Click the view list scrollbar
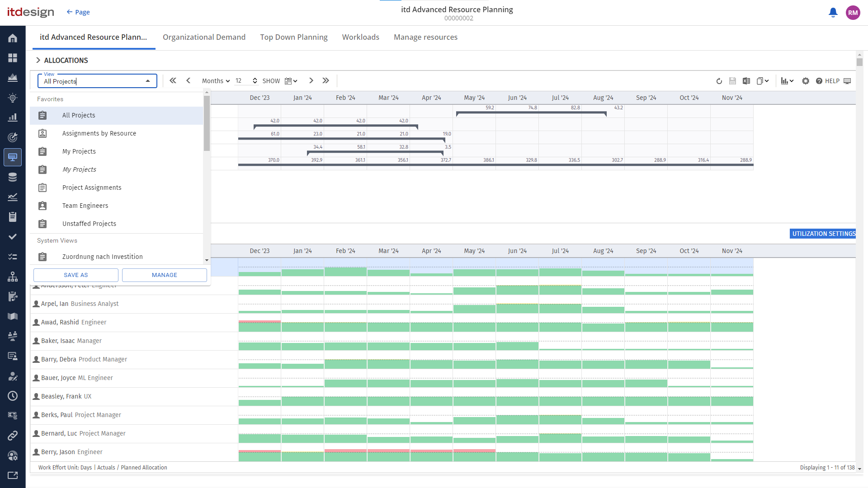Image resolution: width=868 pixels, height=488 pixels. (x=207, y=123)
